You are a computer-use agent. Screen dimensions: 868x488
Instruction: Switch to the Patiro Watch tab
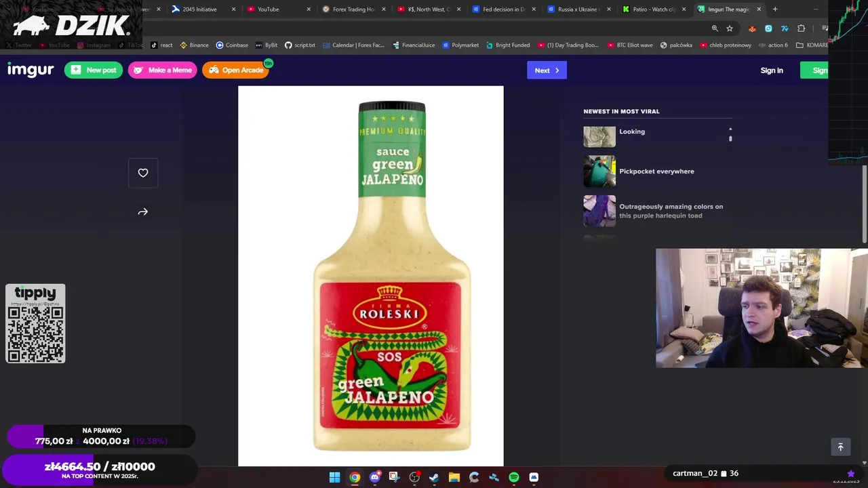pyautogui.click(x=653, y=9)
